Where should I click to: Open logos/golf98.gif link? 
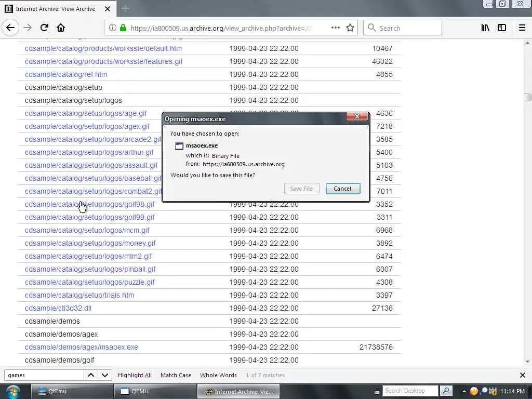[89, 204]
